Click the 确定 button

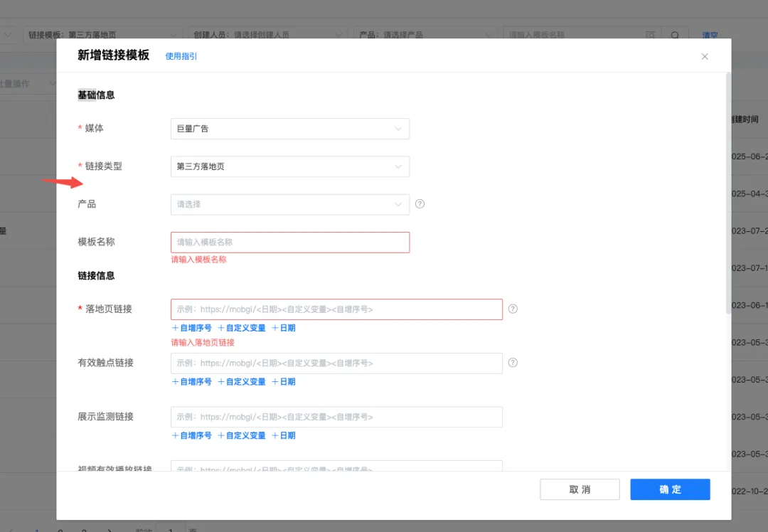click(x=670, y=489)
